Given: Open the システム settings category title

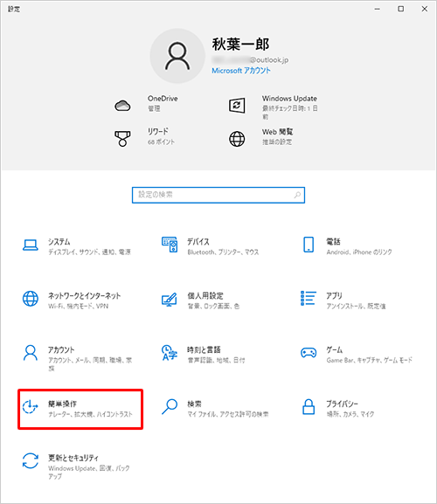Looking at the screenshot, I should tap(59, 242).
